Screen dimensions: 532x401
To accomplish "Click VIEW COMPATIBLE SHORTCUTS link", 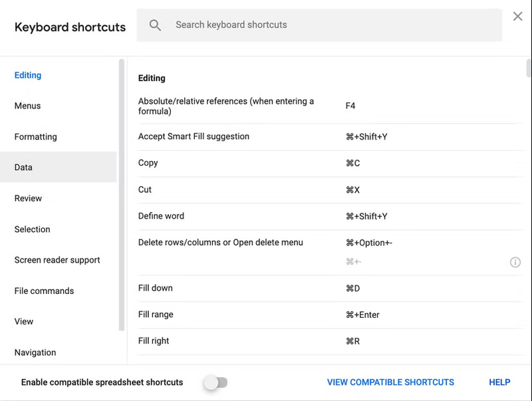I will pyautogui.click(x=390, y=382).
